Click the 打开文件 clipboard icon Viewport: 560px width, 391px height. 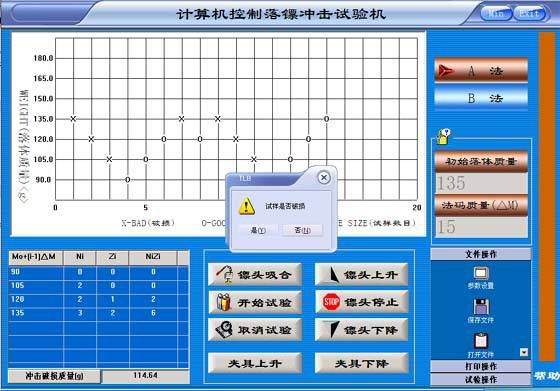pyautogui.click(x=481, y=341)
